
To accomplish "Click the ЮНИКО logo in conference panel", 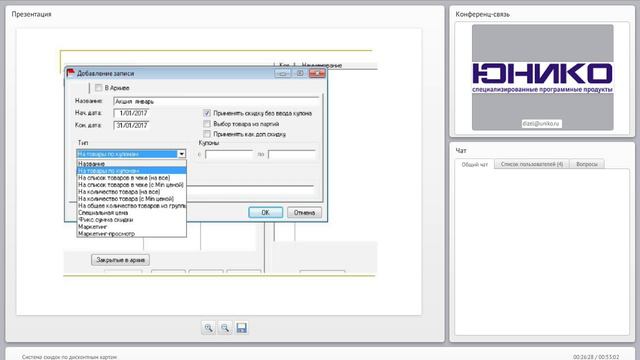I will click(x=542, y=77).
